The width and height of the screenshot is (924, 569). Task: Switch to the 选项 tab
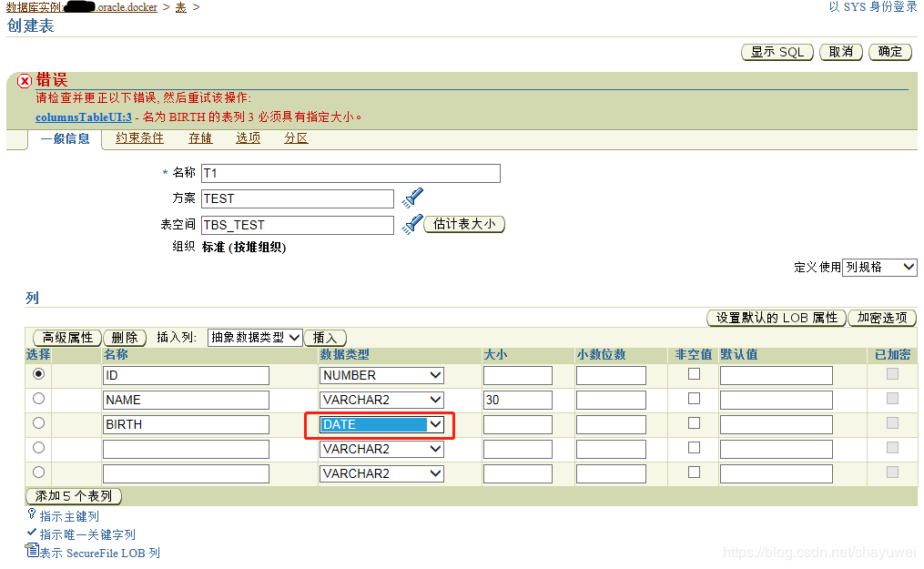click(249, 138)
